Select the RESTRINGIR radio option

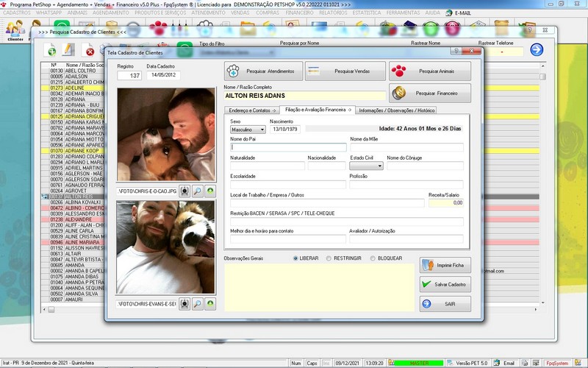click(x=344, y=258)
